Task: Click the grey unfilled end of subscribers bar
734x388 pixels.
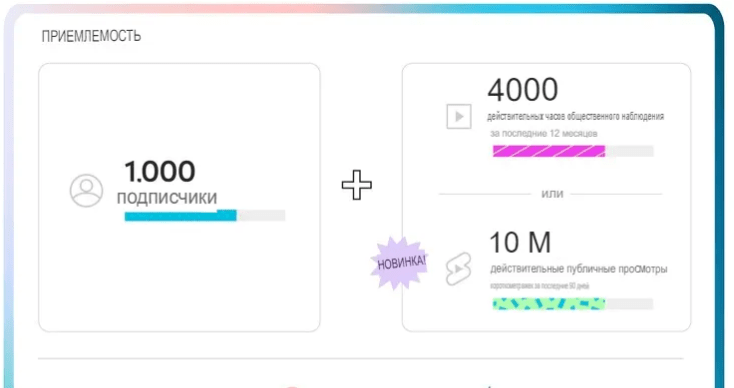Action: [261, 215]
